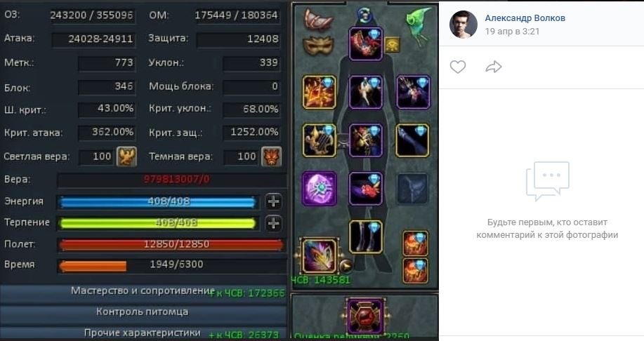Click the empty greyed-out cape slot
This screenshot has width=644, height=341.
[412, 188]
